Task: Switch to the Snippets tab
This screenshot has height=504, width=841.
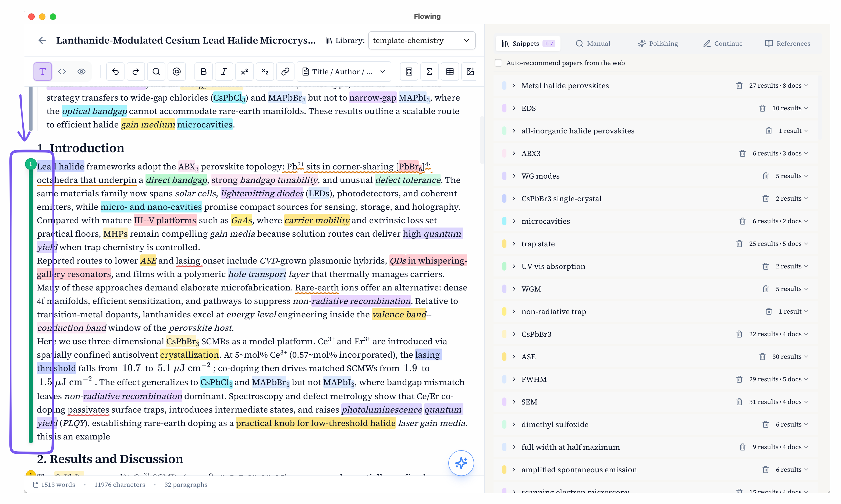Action: (x=528, y=44)
